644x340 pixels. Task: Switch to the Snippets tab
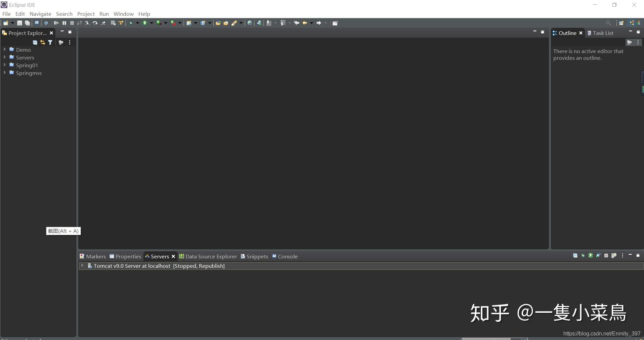pyautogui.click(x=254, y=256)
